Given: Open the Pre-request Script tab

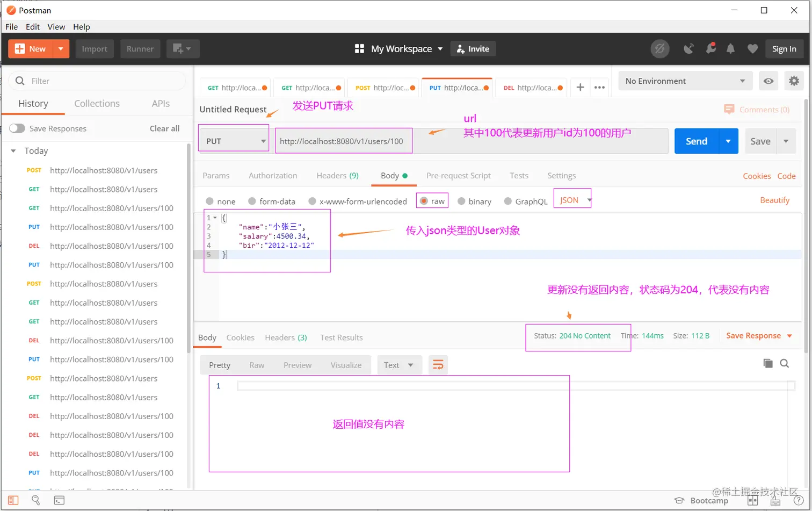Looking at the screenshot, I should point(459,176).
